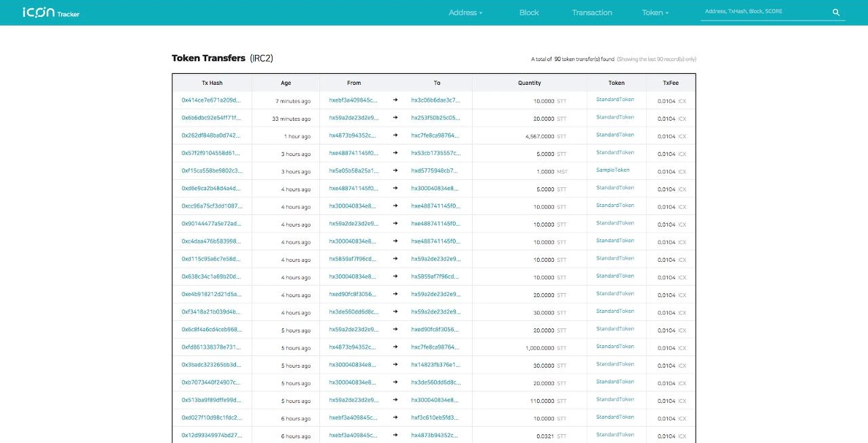Open recipient address hxd5775948cb7...

pos(435,171)
